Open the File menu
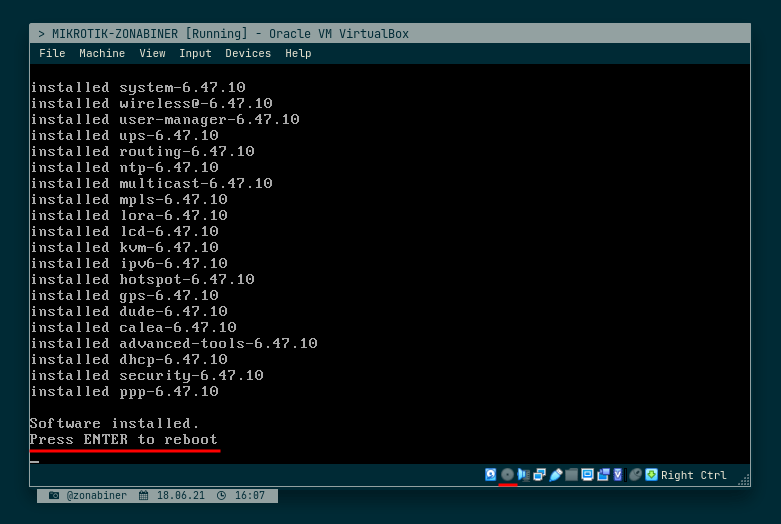The image size is (781, 524). click(x=52, y=53)
